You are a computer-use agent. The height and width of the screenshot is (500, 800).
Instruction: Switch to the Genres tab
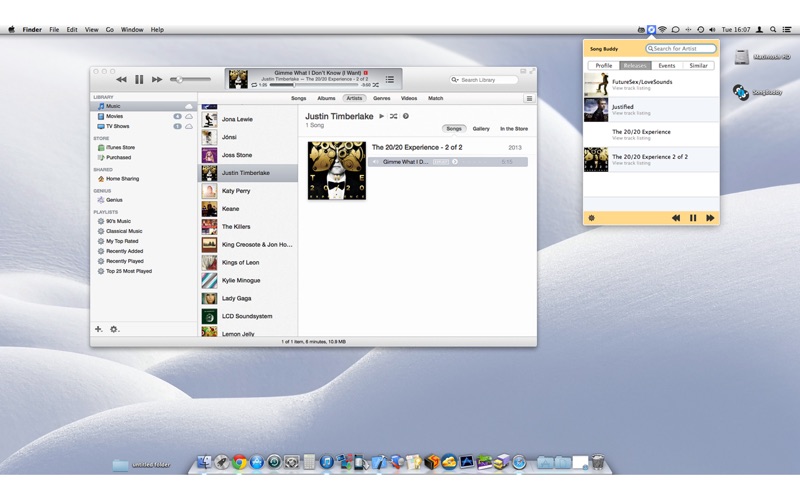(x=382, y=98)
